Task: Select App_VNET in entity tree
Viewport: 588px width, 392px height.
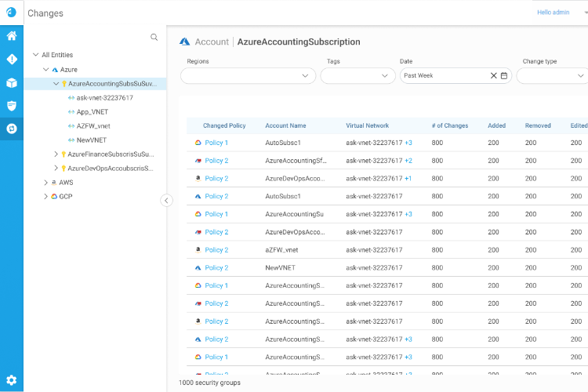Action: [93, 112]
